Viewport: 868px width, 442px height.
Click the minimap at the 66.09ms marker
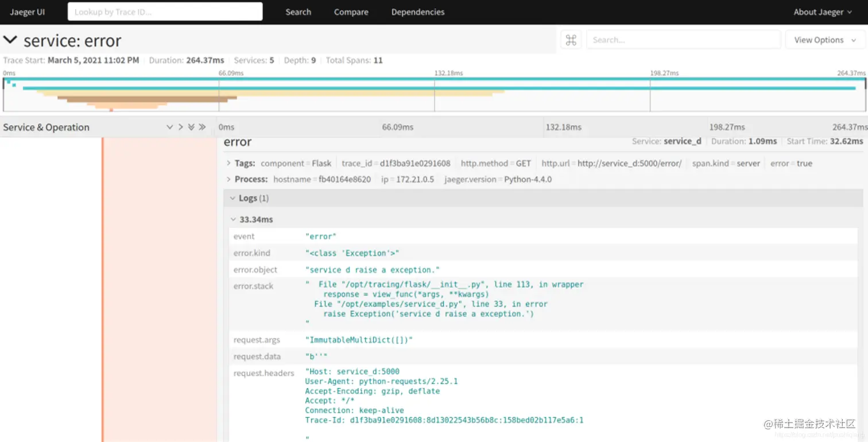coord(219,95)
